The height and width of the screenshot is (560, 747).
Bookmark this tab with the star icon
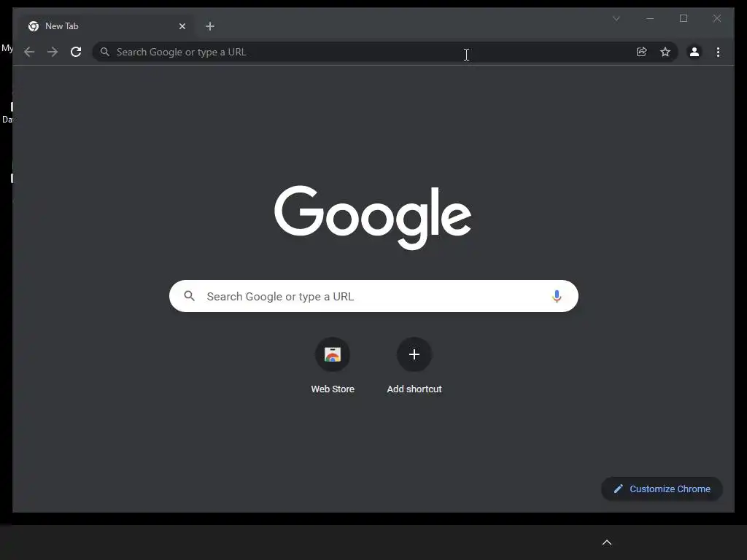click(665, 52)
